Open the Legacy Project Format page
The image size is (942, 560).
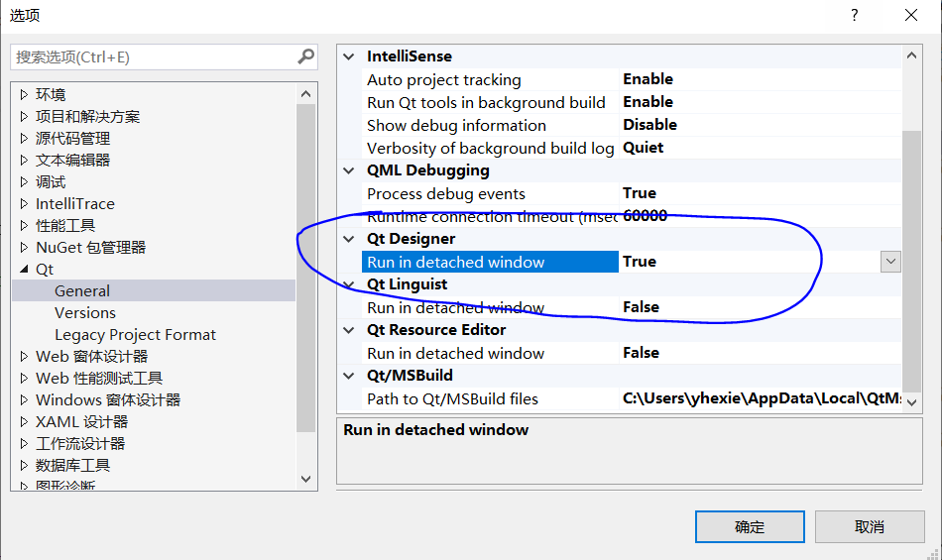(135, 335)
